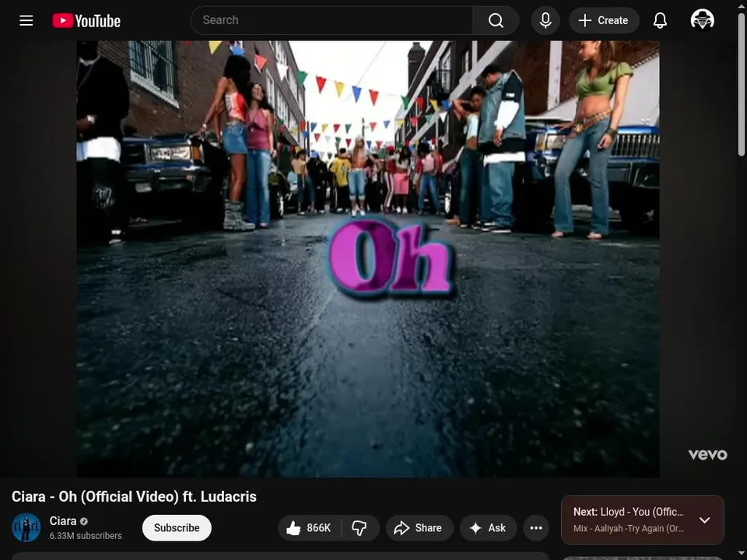Click the magnifying glass search button
This screenshot has height=560, width=747.
tap(496, 20)
